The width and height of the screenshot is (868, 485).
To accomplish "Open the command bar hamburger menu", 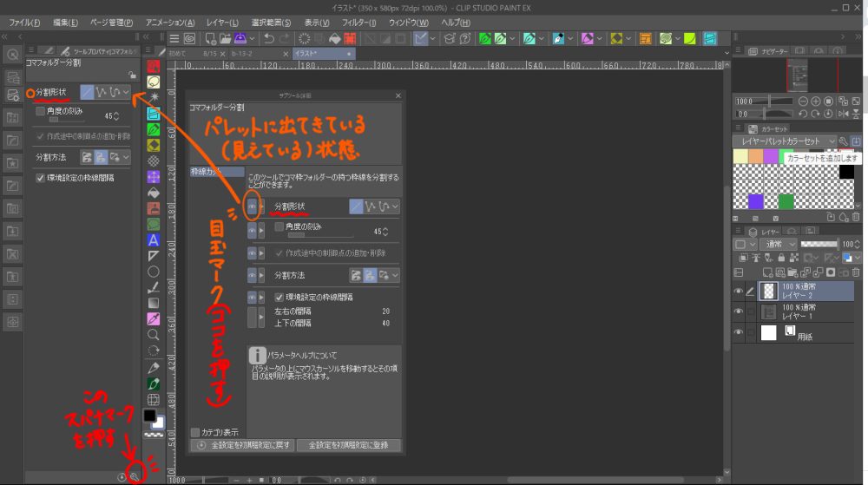I will [174, 38].
